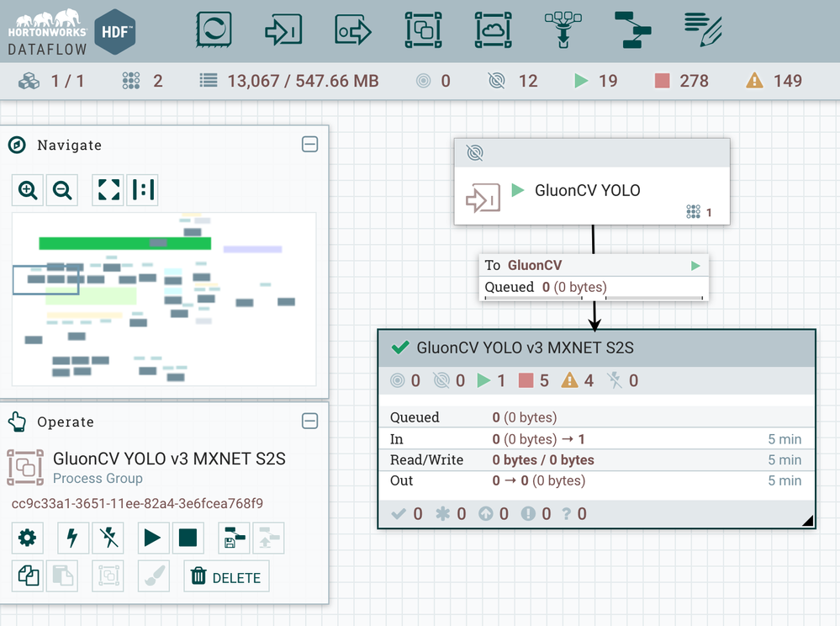Zoom out using the Navigate panel

tap(62, 189)
